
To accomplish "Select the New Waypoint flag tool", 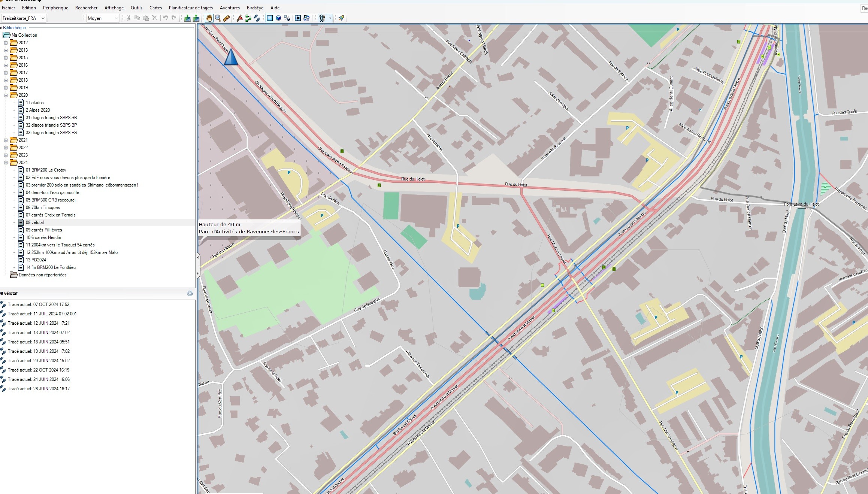I will point(240,18).
